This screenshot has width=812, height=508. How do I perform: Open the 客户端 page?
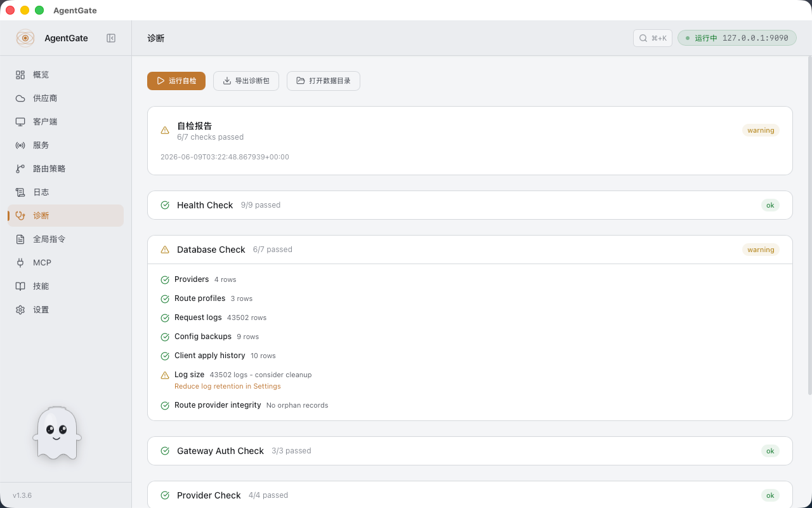click(65, 122)
